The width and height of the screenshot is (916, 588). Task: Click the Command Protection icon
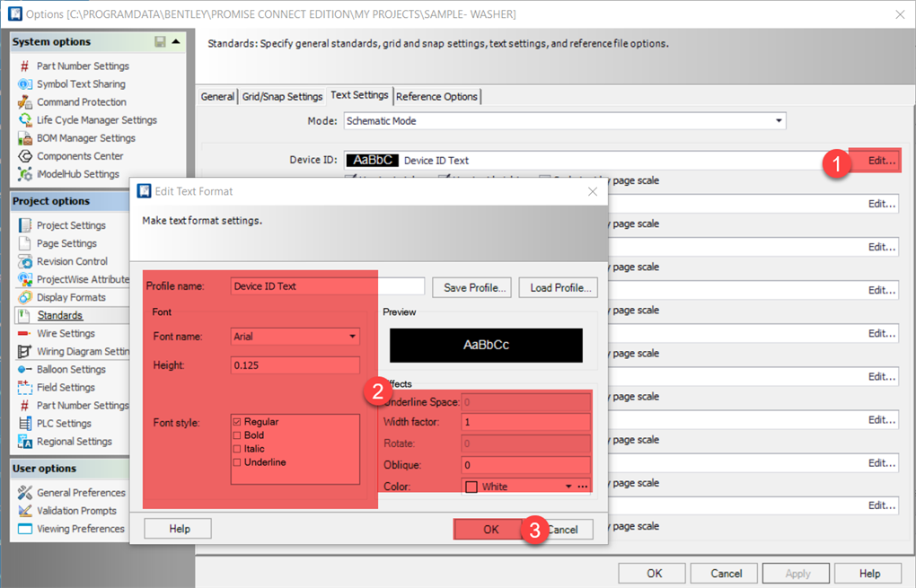tap(24, 102)
